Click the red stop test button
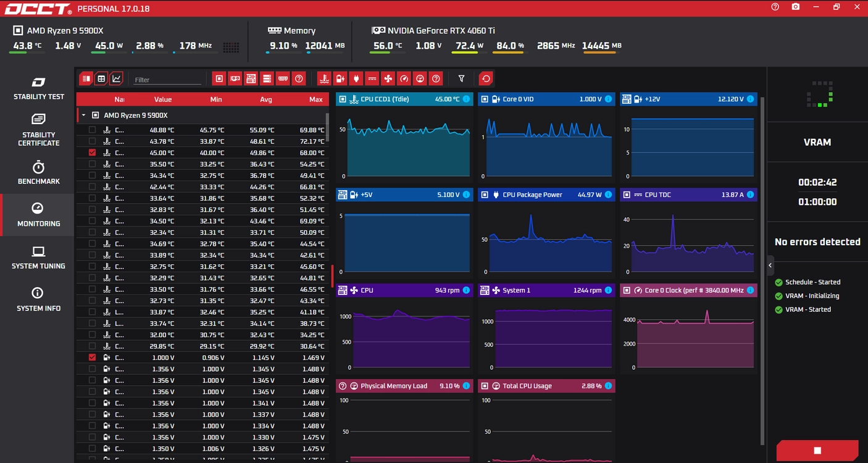868x463 pixels. click(x=817, y=451)
